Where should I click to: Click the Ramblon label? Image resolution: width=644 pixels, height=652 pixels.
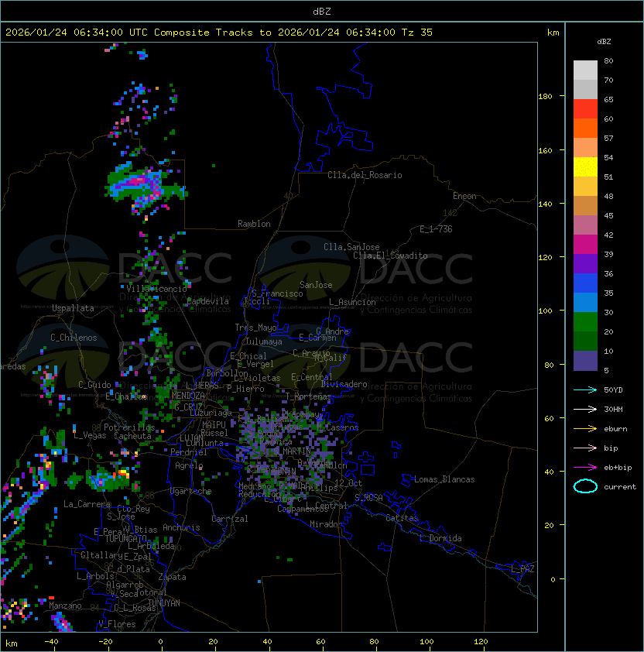254,224
